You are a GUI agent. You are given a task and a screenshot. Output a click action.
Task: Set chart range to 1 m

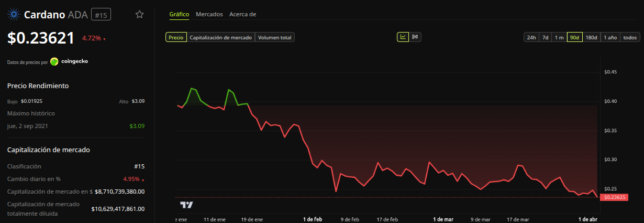click(559, 37)
